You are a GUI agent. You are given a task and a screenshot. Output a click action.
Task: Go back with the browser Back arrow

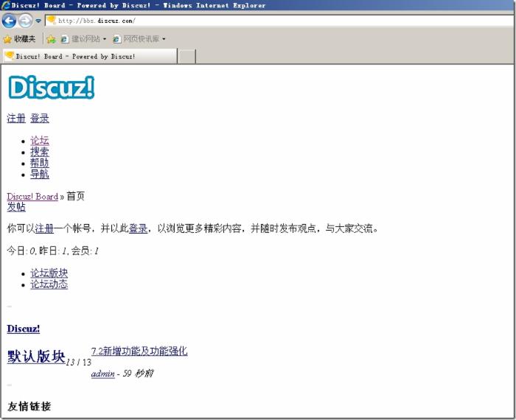coord(9,21)
